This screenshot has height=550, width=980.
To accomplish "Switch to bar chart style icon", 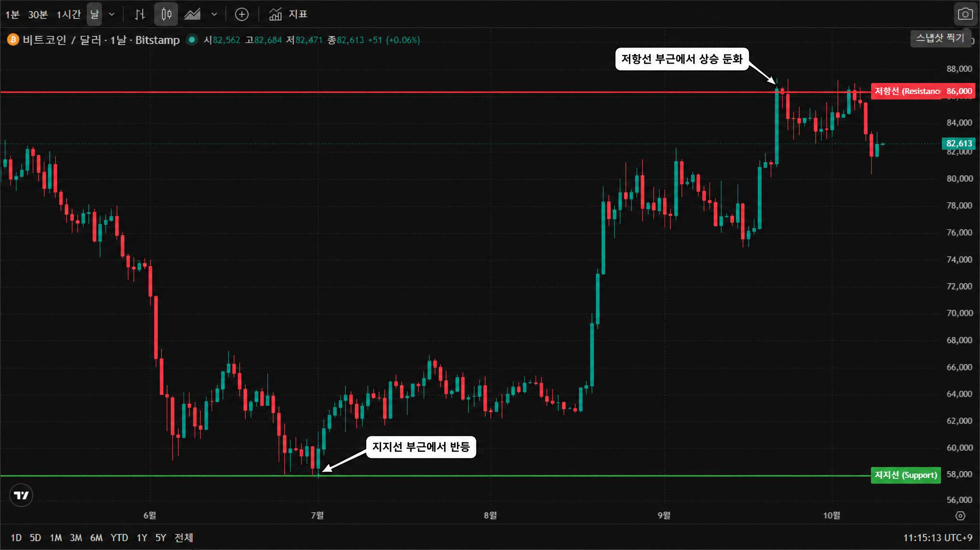I will [x=140, y=14].
